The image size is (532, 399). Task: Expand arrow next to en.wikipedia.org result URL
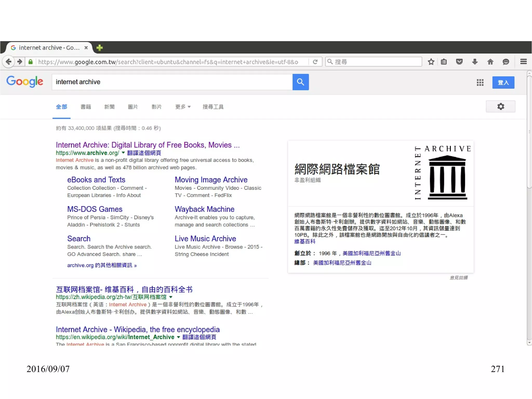(178, 337)
